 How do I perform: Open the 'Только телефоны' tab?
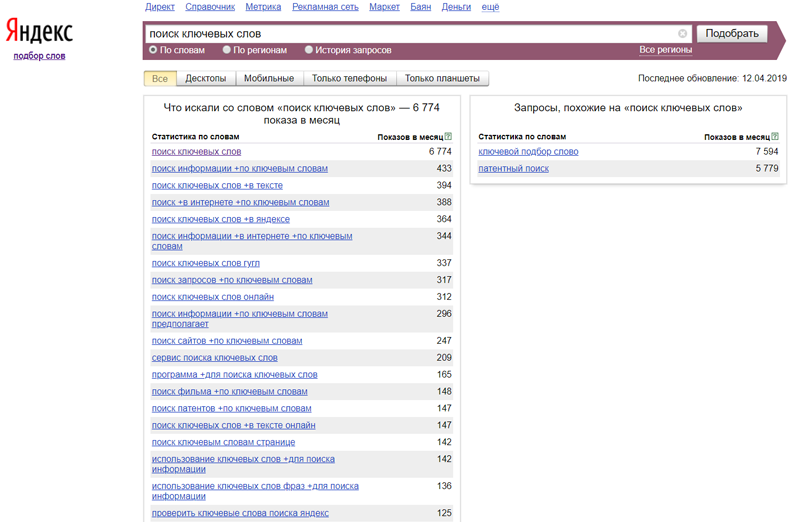(x=349, y=78)
